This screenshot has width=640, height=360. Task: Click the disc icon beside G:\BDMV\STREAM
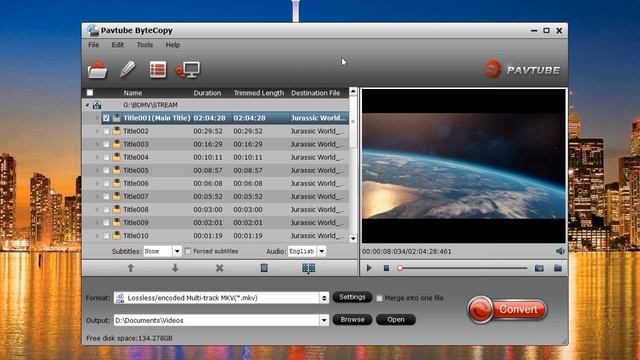(x=97, y=105)
